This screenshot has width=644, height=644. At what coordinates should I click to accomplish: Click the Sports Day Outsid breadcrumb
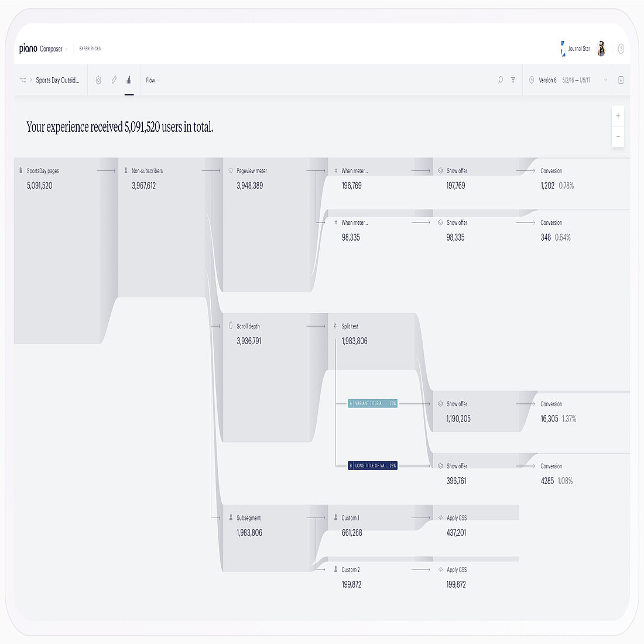[x=57, y=80]
